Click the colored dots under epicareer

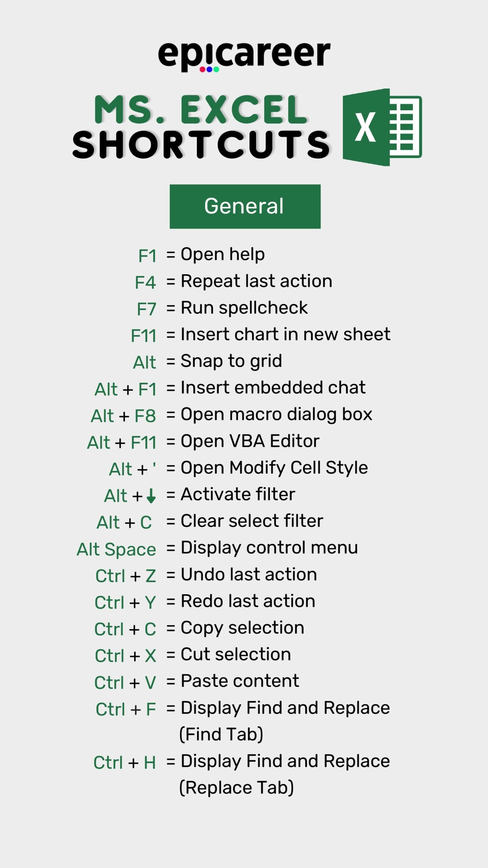click(209, 70)
